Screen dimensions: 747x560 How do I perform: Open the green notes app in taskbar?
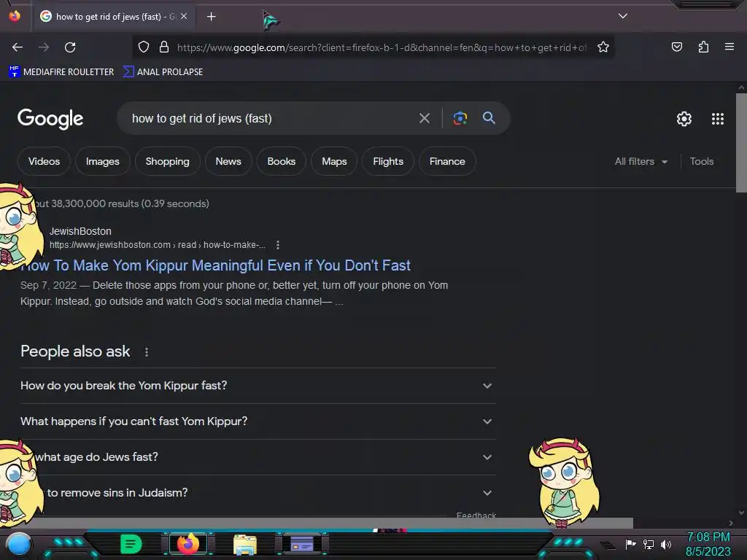[131, 544]
